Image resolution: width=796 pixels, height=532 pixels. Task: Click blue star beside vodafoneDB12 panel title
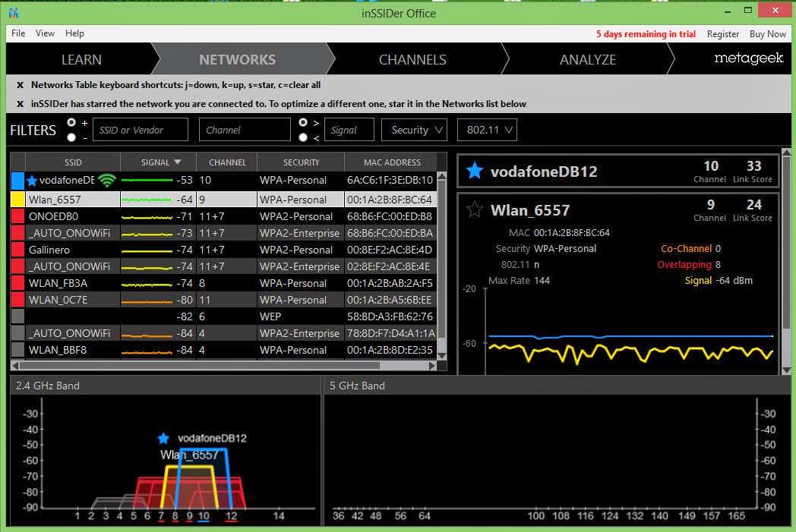click(475, 171)
